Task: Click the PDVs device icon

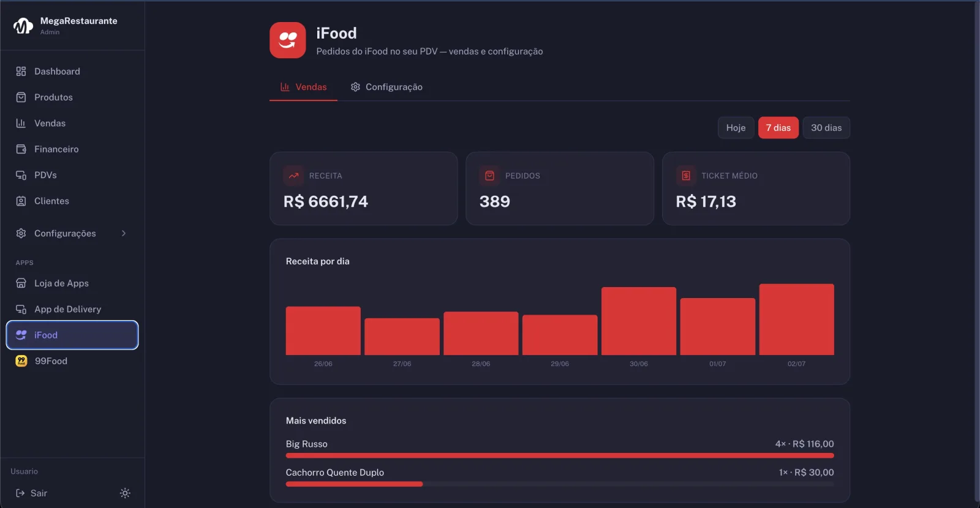Action: (x=21, y=175)
